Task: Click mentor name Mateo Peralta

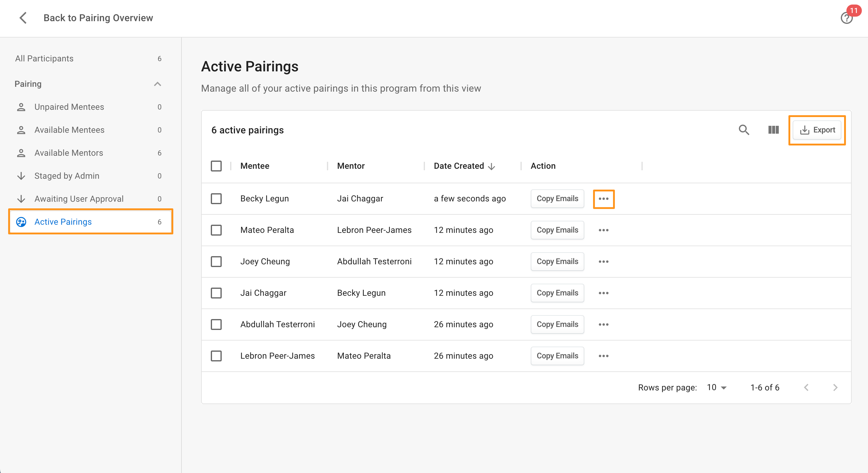Action: click(364, 356)
